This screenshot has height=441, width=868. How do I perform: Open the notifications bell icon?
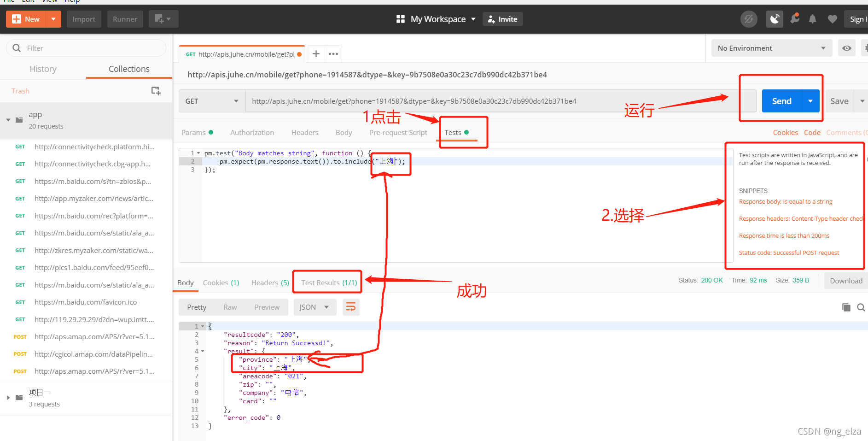pyautogui.click(x=813, y=19)
